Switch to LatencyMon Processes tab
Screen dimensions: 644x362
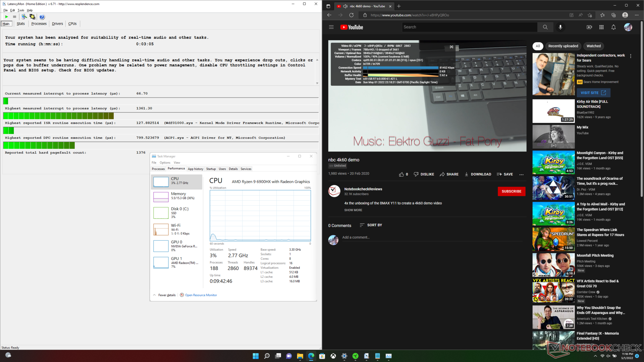click(39, 24)
